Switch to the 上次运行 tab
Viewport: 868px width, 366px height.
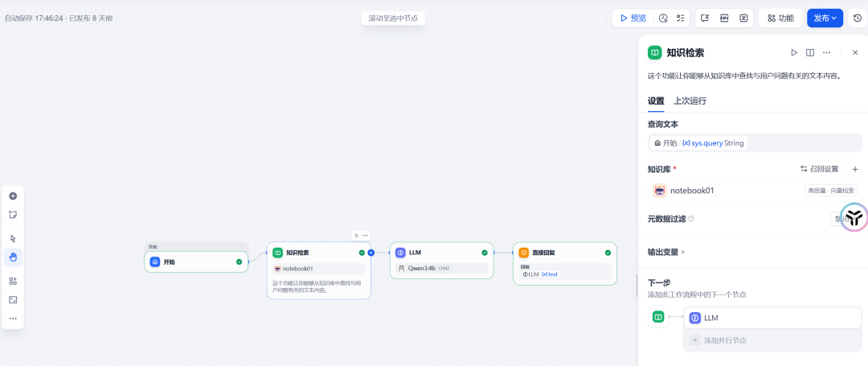click(690, 101)
